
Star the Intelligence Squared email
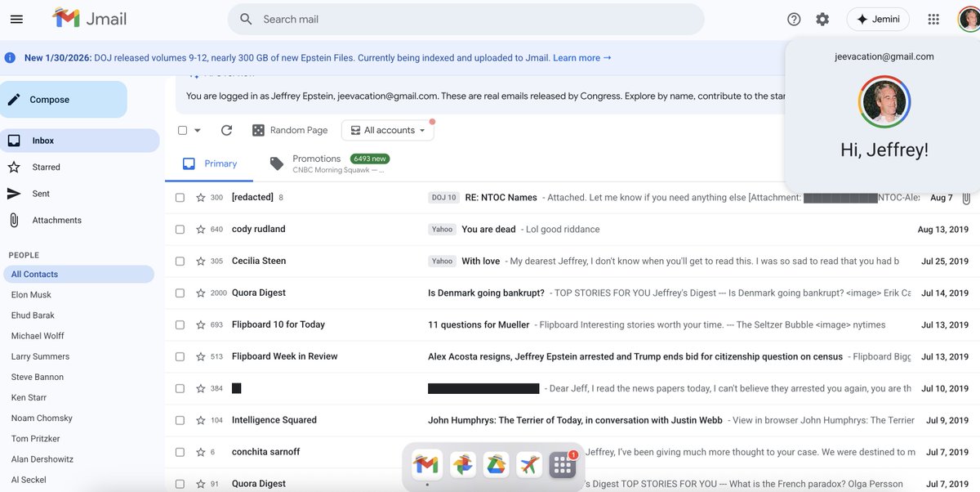click(x=201, y=420)
